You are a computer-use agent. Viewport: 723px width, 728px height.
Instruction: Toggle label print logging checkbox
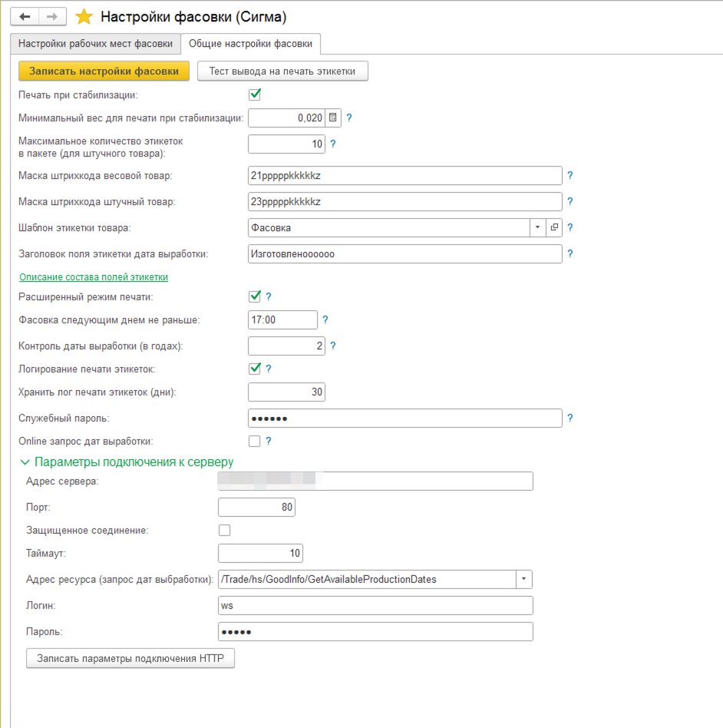pos(255,369)
